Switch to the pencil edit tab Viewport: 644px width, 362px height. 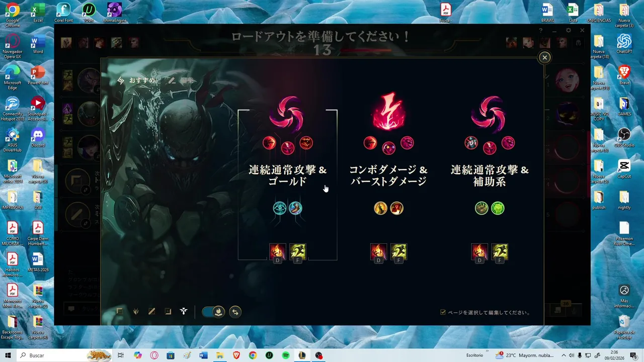(x=180, y=80)
